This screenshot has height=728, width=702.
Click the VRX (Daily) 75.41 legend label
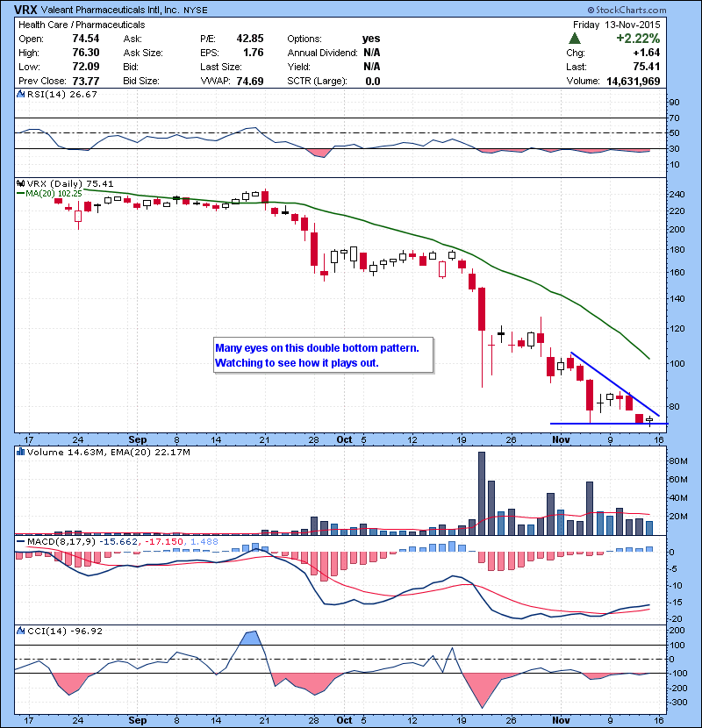pos(70,184)
